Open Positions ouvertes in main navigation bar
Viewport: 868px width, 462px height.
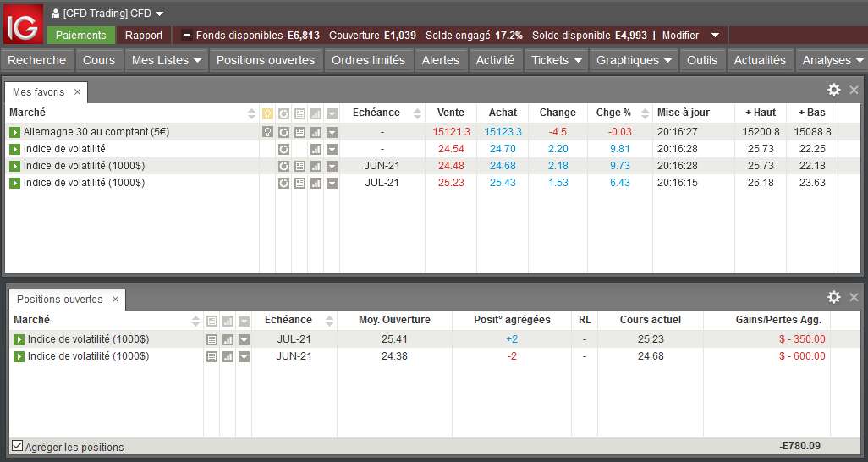pos(266,60)
